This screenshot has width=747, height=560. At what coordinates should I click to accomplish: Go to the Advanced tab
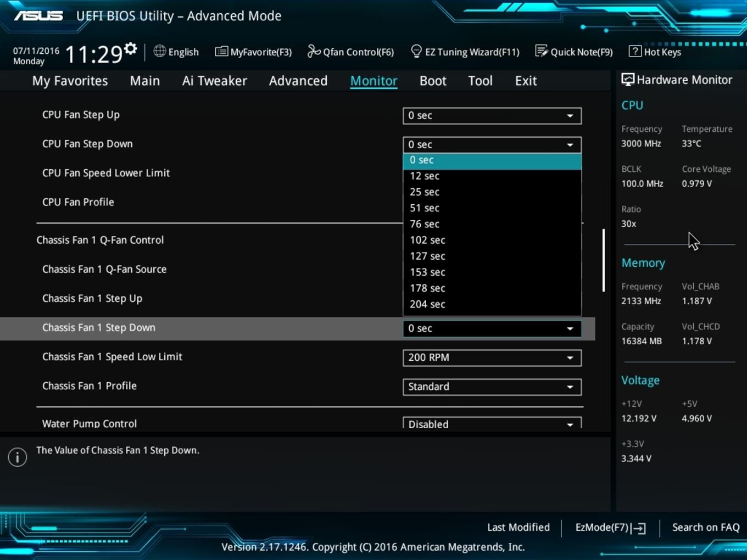pos(298,81)
